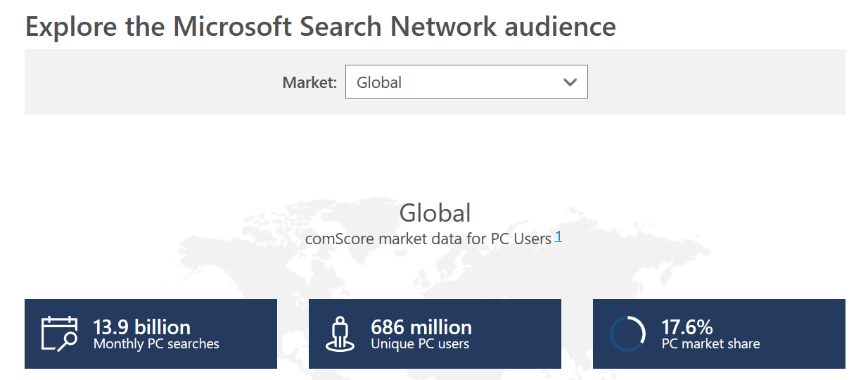
Task: Click the 686 million figure
Action: [x=421, y=327]
